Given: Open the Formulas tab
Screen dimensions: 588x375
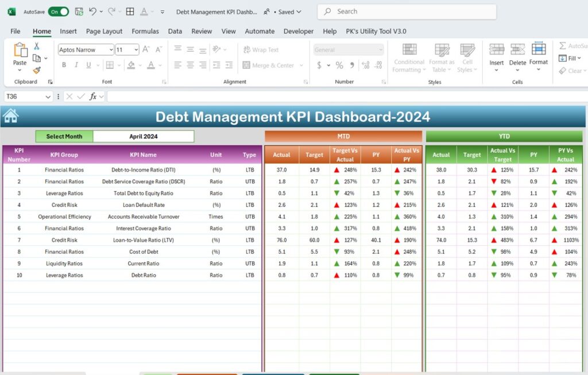Looking at the screenshot, I should click(x=145, y=32).
